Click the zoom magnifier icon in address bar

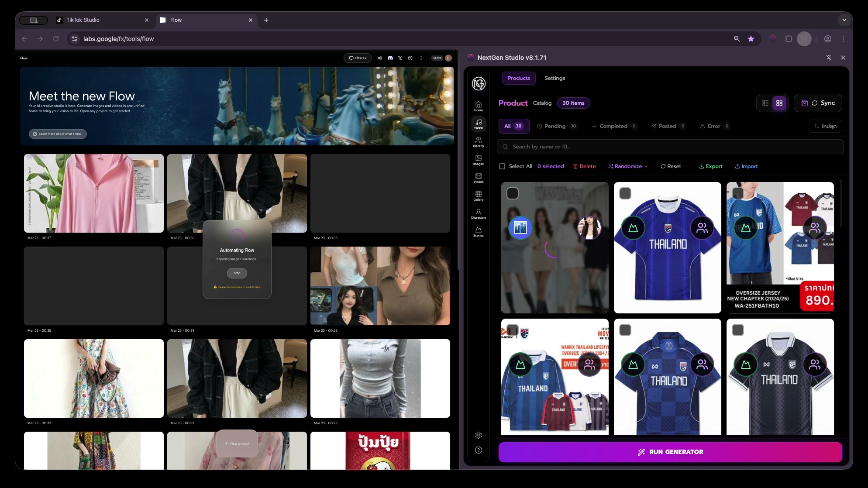[737, 39]
